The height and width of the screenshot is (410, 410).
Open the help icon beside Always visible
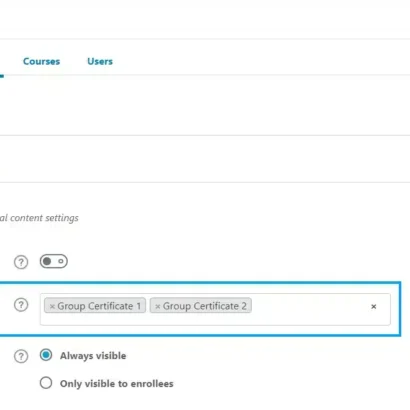click(x=21, y=356)
